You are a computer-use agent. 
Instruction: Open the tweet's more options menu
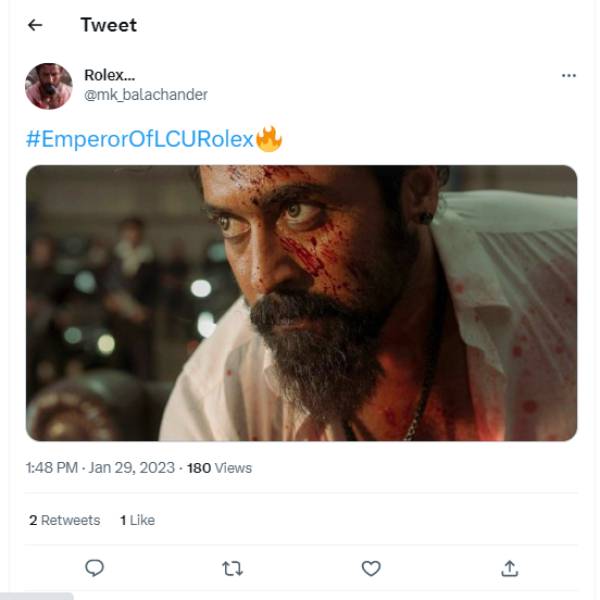pyautogui.click(x=569, y=76)
